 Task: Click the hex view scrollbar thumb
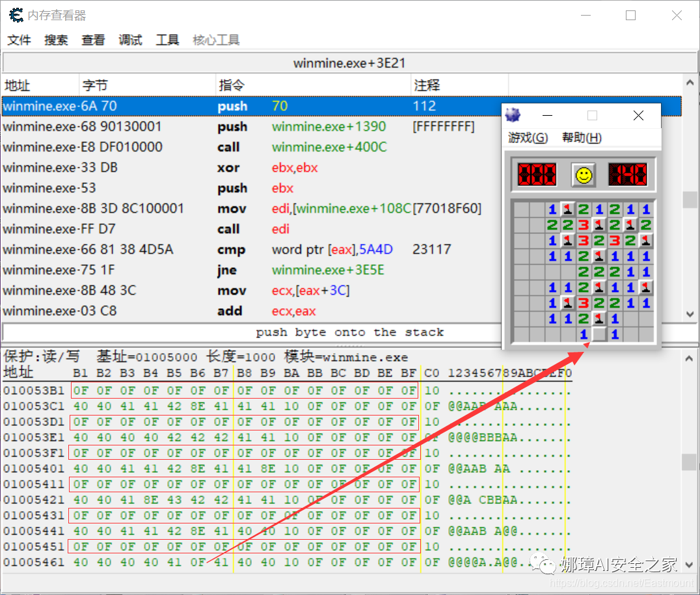pos(690,462)
